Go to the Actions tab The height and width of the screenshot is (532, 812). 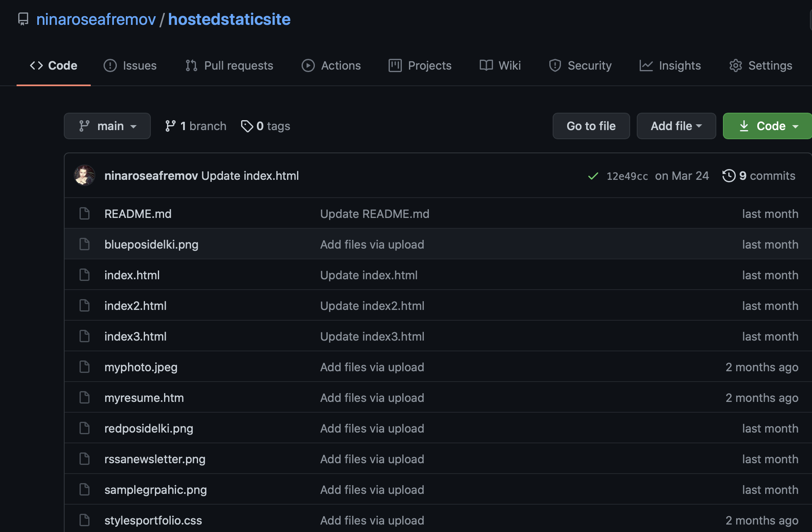click(x=331, y=65)
